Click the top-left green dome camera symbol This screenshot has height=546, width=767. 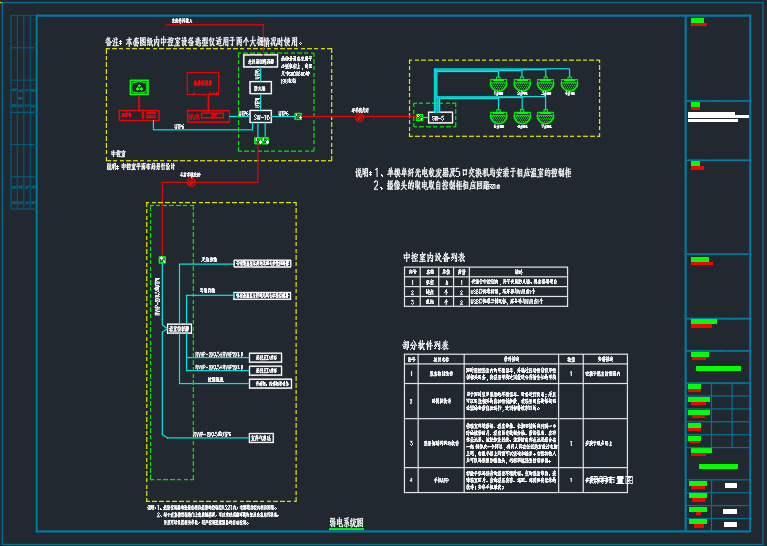pos(496,86)
